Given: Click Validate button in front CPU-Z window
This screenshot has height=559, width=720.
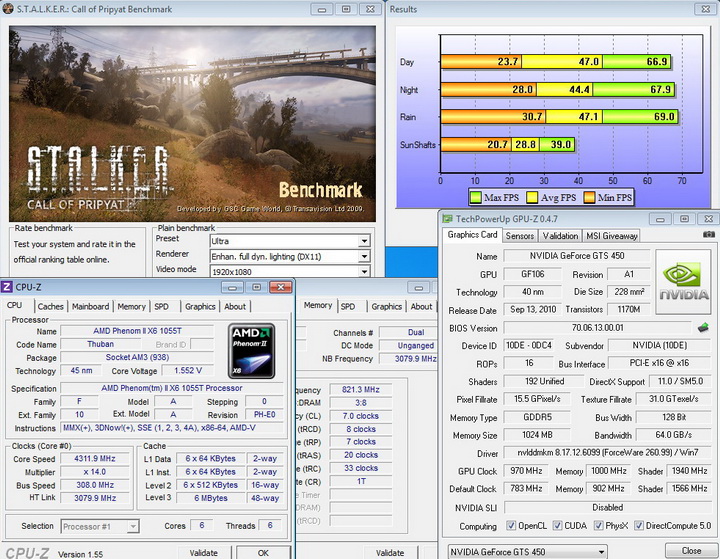Looking at the screenshot, I should [203, 553].
